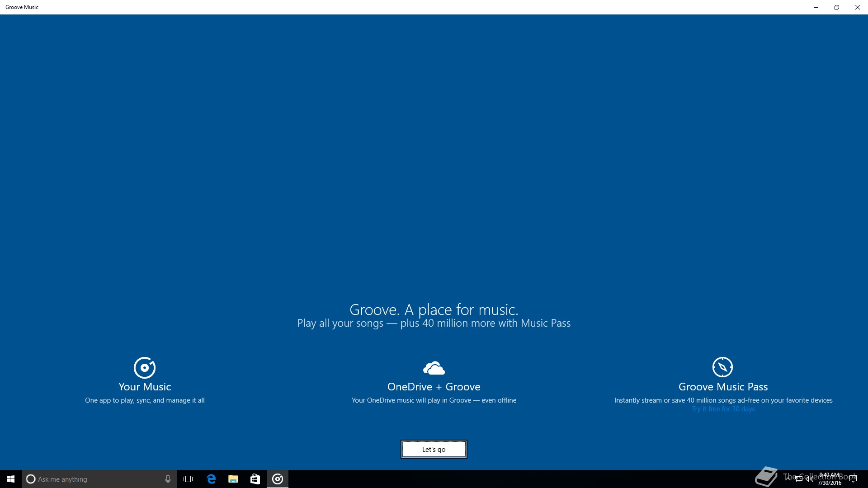Open the volume control tray icon
868x488 pixels.
(809, 479)
